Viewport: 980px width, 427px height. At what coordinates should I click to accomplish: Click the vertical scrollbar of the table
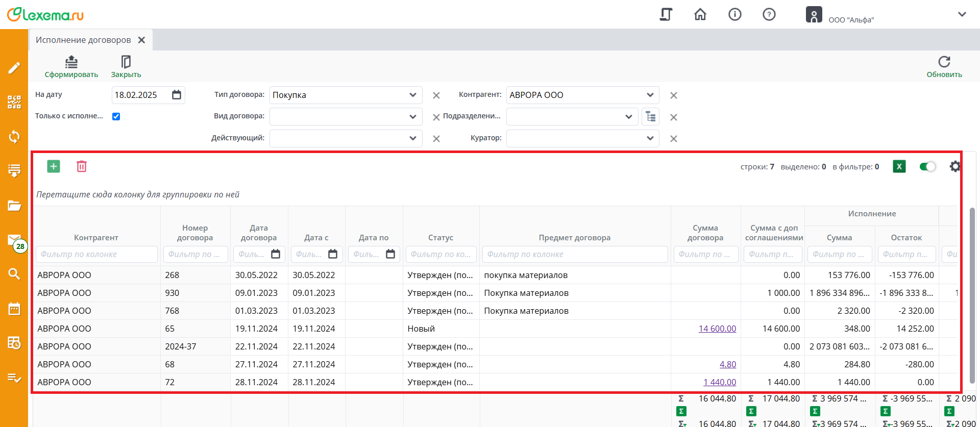[972, 296]
